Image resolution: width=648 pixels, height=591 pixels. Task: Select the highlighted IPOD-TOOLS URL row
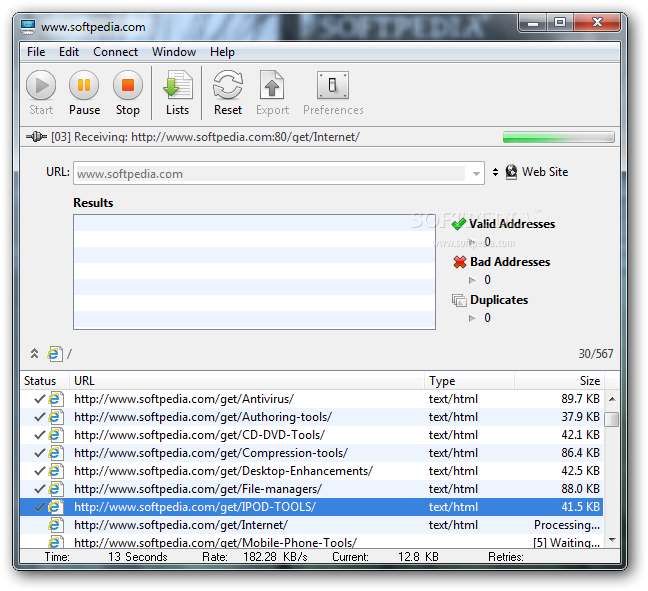coord(312,507)
